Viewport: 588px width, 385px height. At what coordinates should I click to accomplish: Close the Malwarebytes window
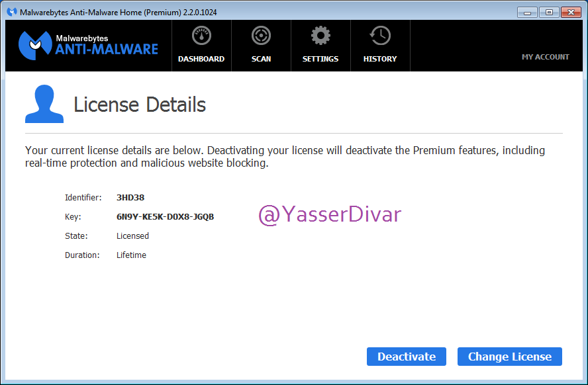(571, 13)
